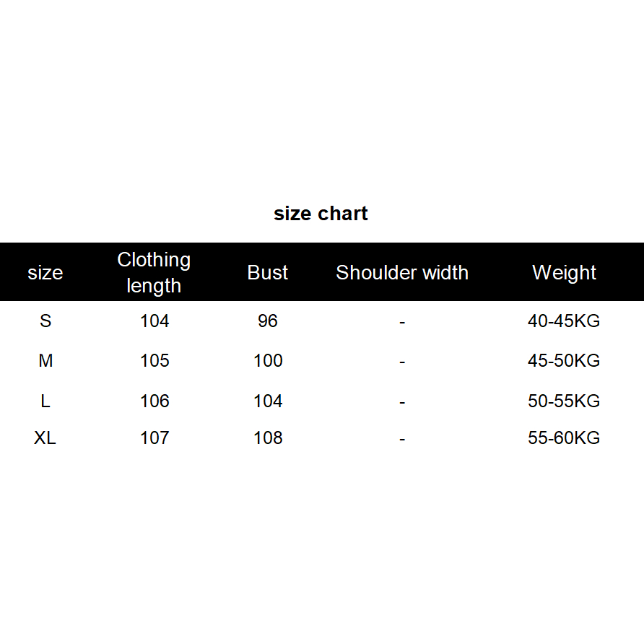
Task: Click the "Clothing length" column header
Action: coord(154,272)
